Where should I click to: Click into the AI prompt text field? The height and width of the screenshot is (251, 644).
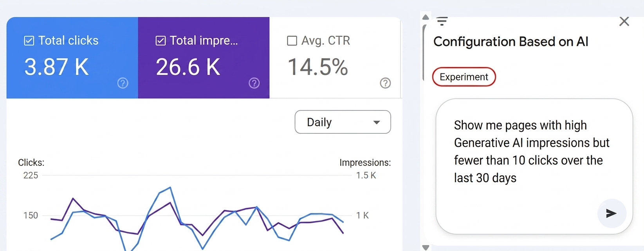pyautogui.click(x=534, y=166)
